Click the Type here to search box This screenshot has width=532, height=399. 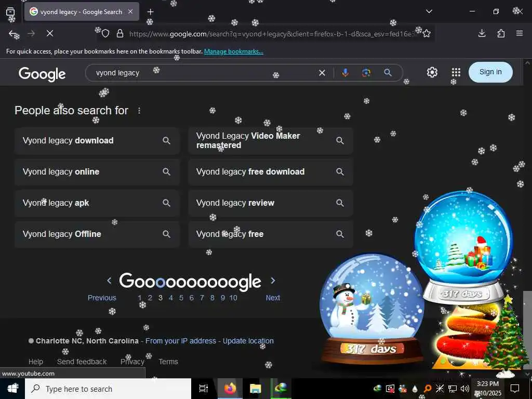[x=108, y=389]
